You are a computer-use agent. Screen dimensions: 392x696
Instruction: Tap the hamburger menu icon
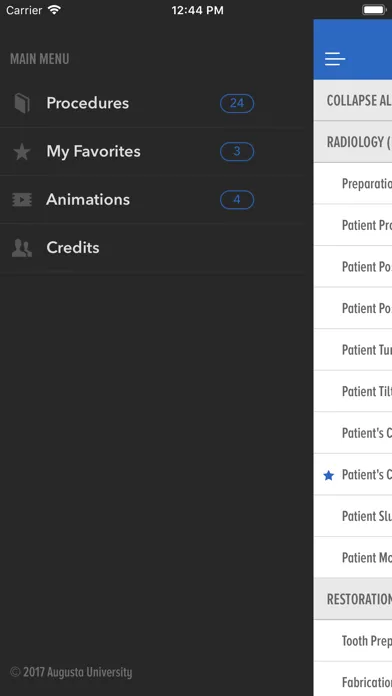click(x=335, y=59)
